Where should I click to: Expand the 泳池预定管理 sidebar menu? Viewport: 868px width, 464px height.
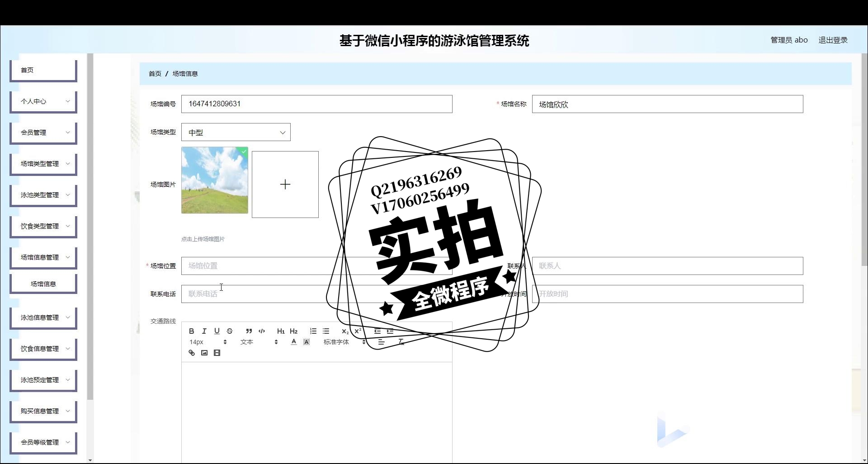[x=43, y=380]
